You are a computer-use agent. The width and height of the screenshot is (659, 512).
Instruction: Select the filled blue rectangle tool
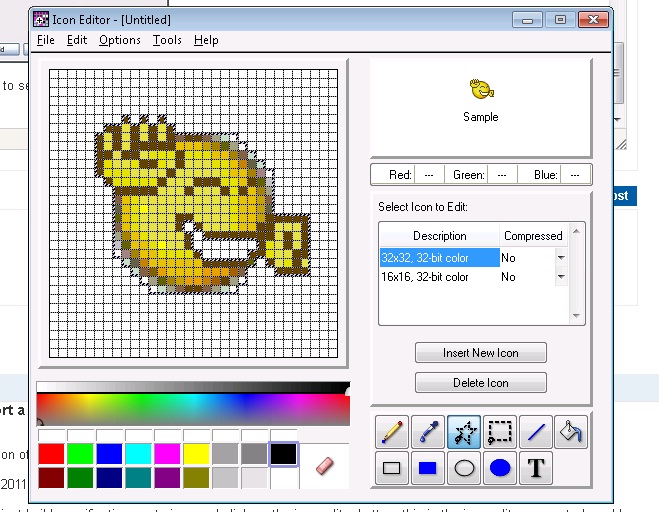(x=428, y=468)
